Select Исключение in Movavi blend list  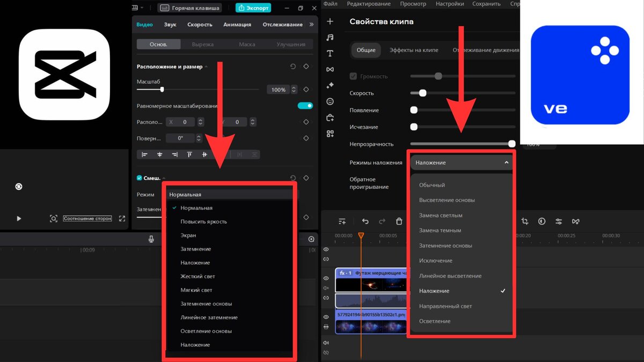point(436,261)
